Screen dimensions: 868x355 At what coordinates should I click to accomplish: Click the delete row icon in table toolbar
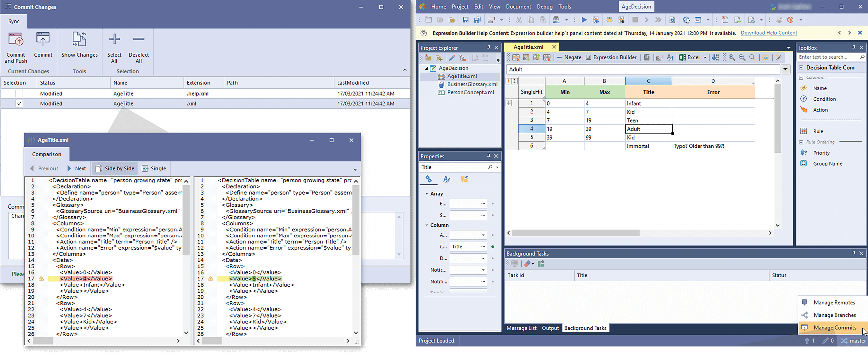point(516,57)
